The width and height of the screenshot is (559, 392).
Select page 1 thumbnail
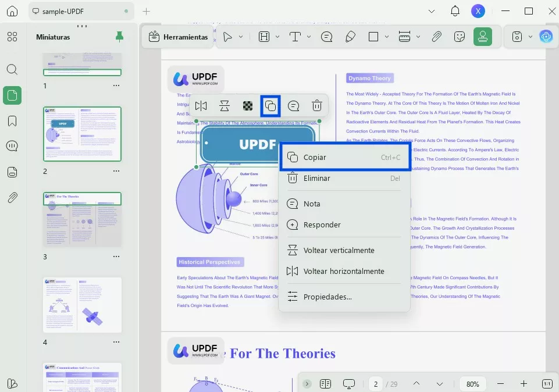point(83,65)
